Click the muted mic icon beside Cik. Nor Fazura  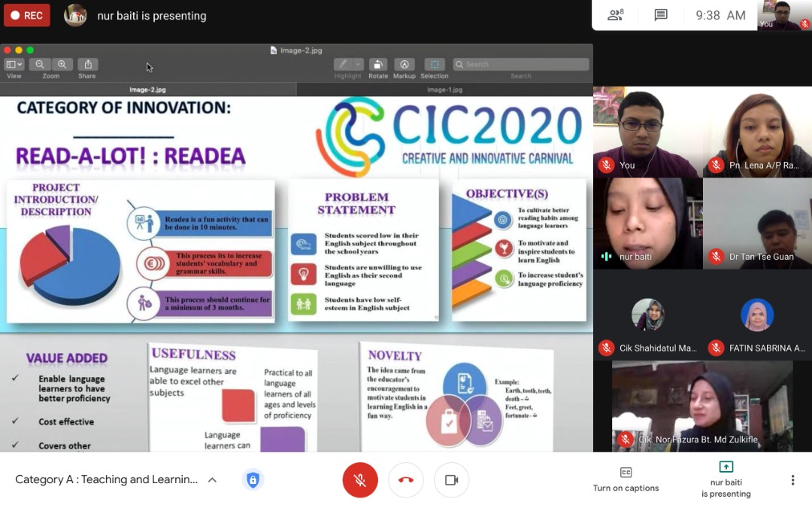626,440
